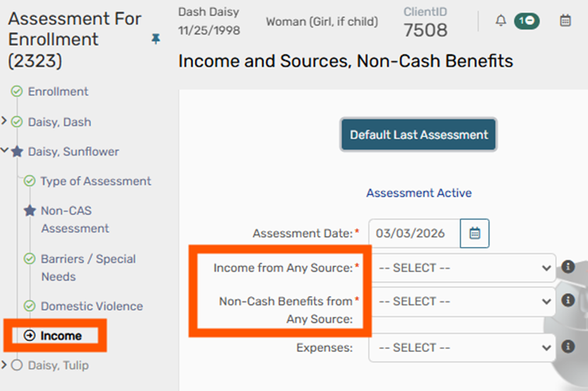Click the pin icon beside Assessment title
The image size is (588, 391).
coord(156,39)
